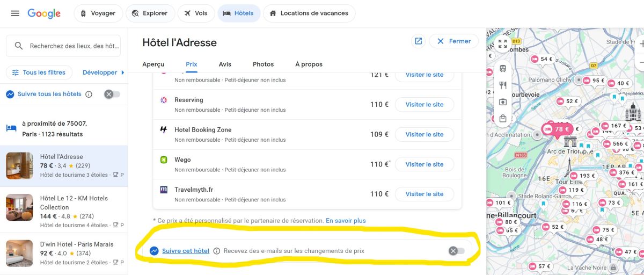
Task: Select the 75 € hotel map pin
Action: (604, 229)
